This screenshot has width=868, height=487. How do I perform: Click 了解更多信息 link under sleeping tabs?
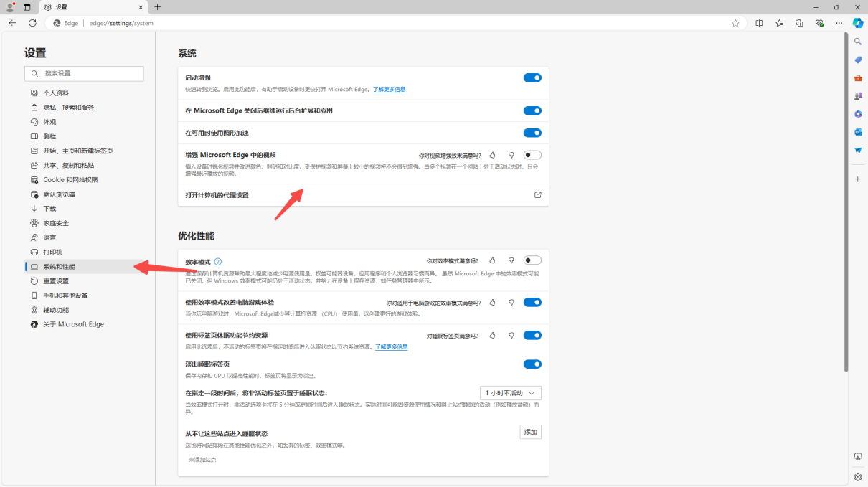(391, 347)
